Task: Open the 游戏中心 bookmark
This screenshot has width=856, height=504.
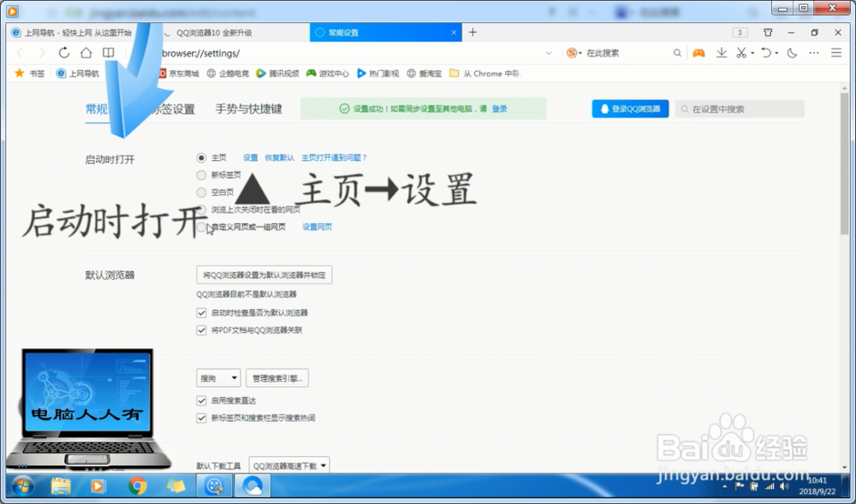Action: [328, 73]
